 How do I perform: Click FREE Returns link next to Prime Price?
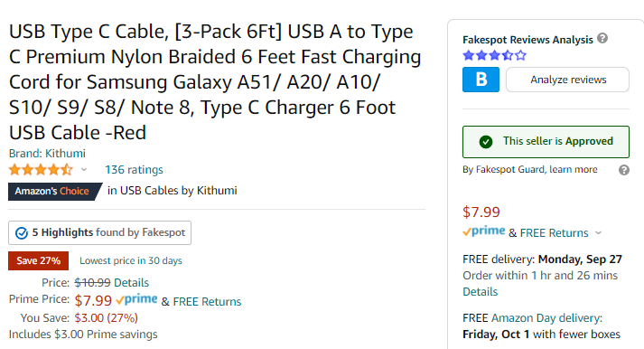tap(207, 301)
